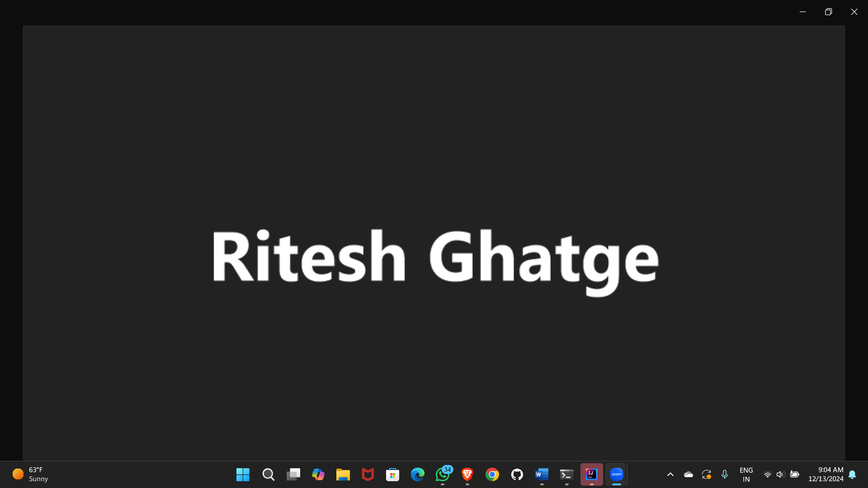The height and width of the screenshot is (488, 868).
Task: Open Google Chrome from the taskbar
Action: 492,474
